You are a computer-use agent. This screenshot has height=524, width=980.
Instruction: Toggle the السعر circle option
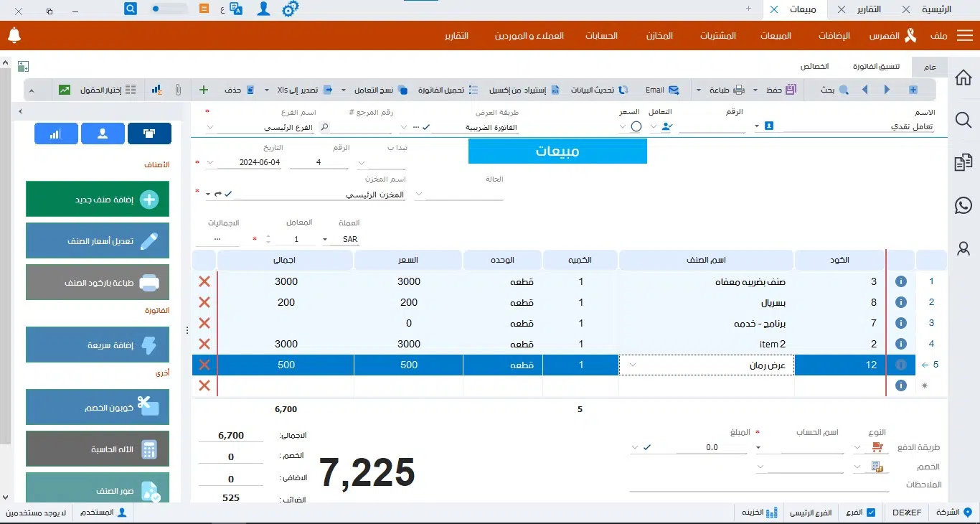pos(636,126)
